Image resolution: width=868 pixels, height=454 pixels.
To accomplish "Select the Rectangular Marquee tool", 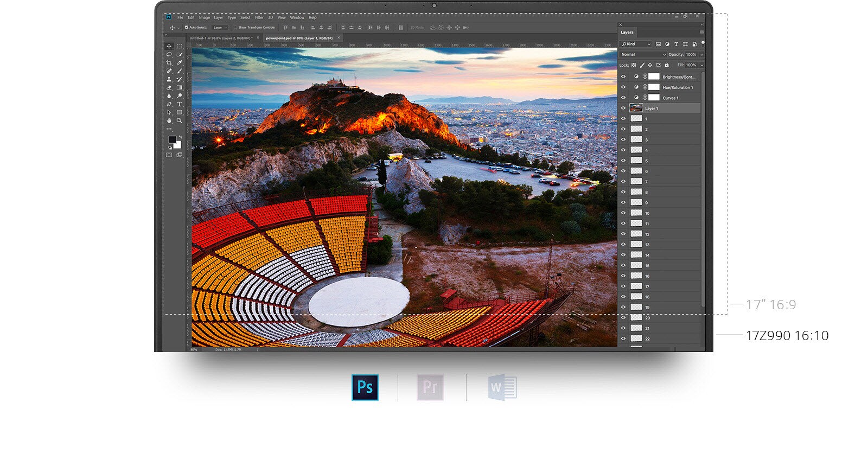I will (180, 46).
